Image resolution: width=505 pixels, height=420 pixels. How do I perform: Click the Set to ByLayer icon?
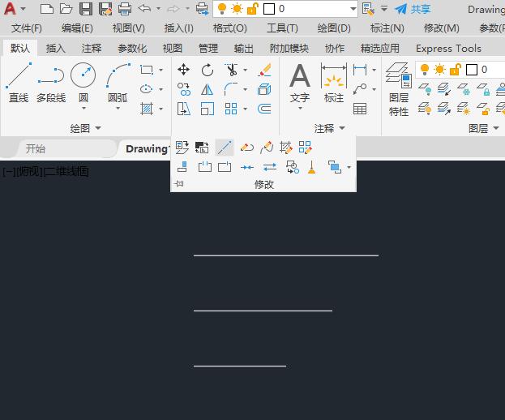click(182, 148)
